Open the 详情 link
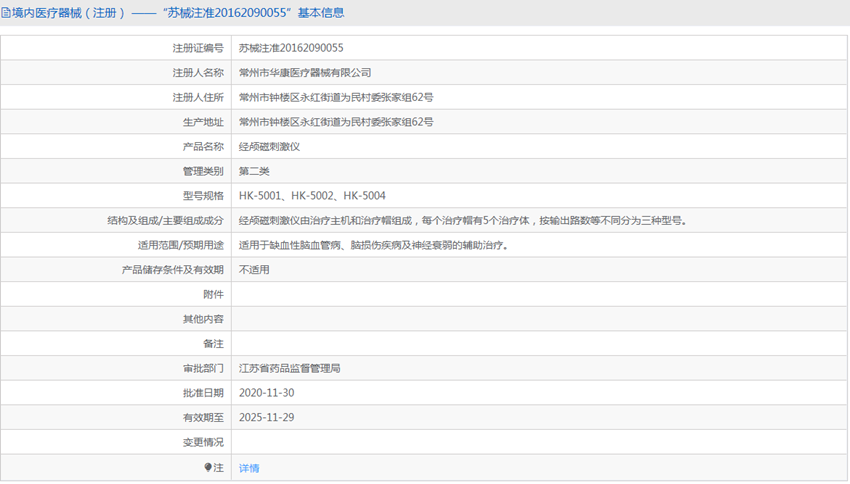This screenshot has height=484, width=850. pos(249,468)
